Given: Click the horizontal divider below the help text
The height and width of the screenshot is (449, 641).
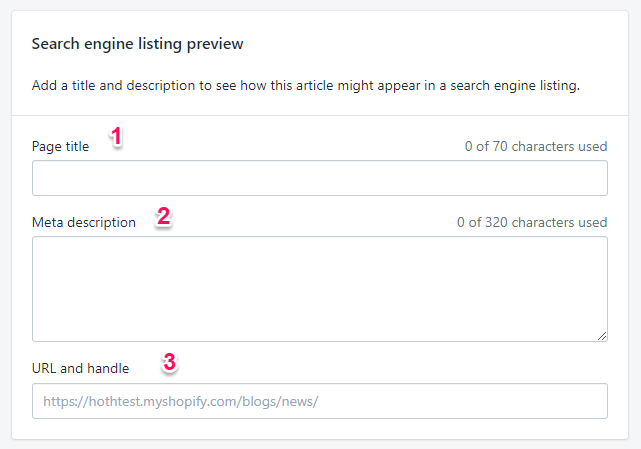Looking at the screenshot, I should pos(319,115).
